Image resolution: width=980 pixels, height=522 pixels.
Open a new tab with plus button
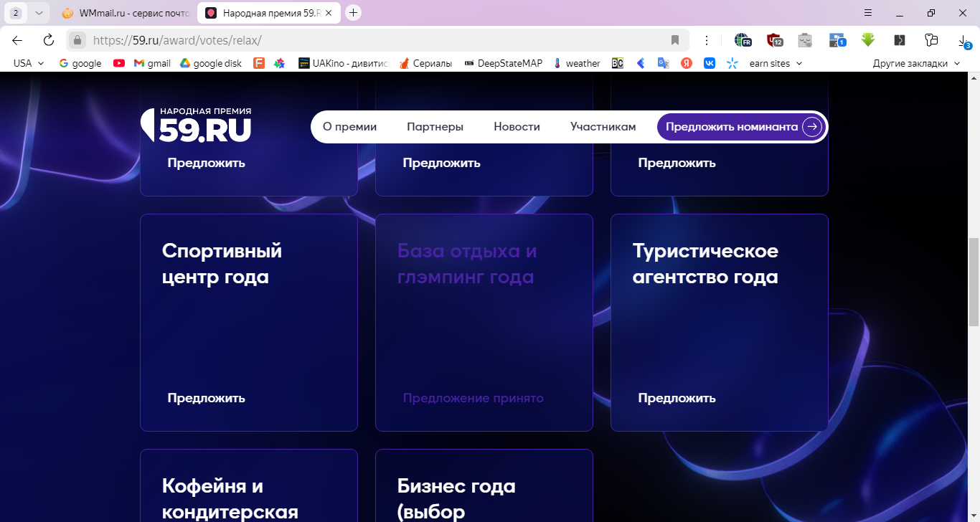(x=353, y=13)
